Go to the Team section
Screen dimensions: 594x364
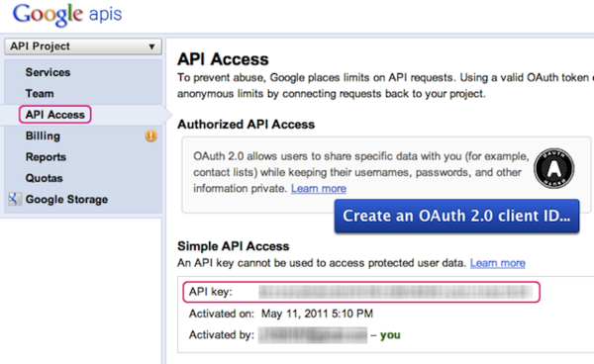coord(40,93)
